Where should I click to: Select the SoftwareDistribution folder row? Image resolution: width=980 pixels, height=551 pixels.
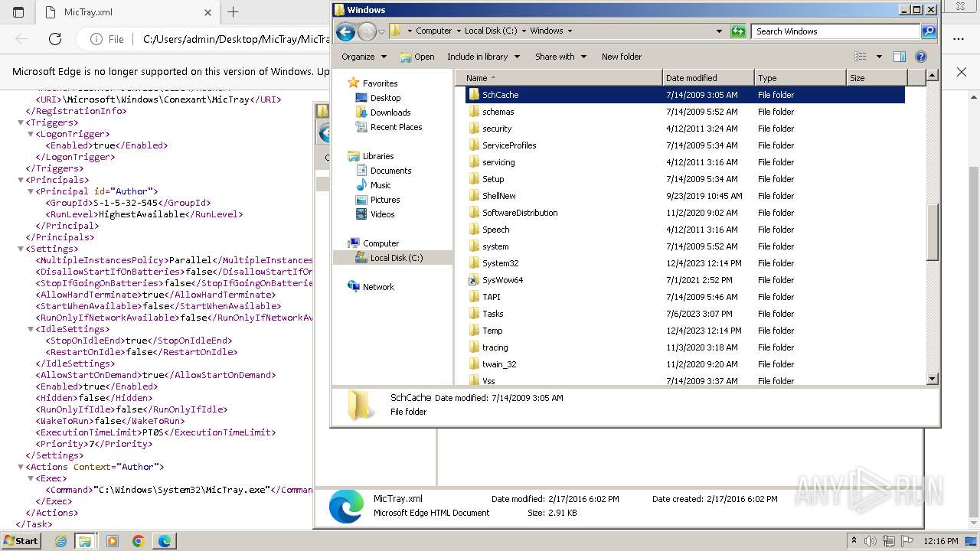pos(684,213)
